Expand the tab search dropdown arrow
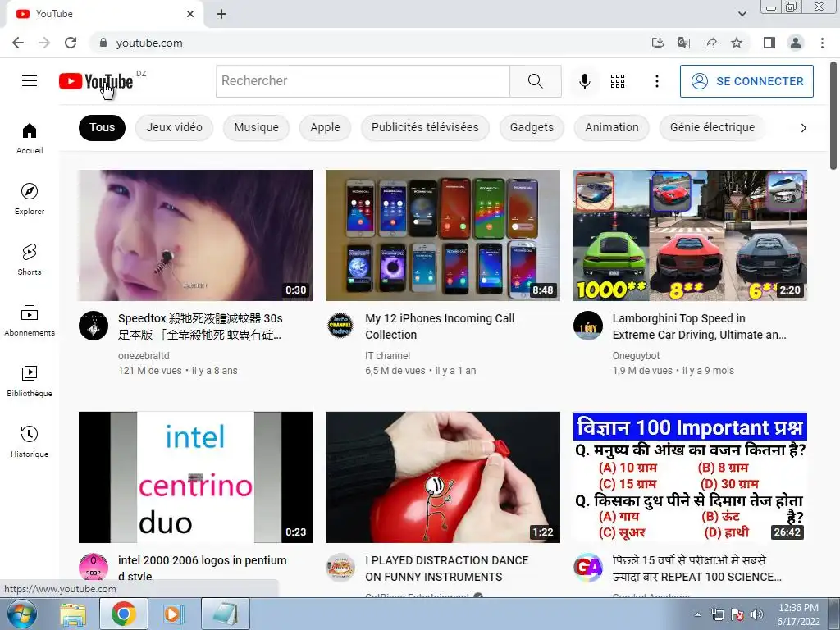840x630 pixels. coord(742,14)
